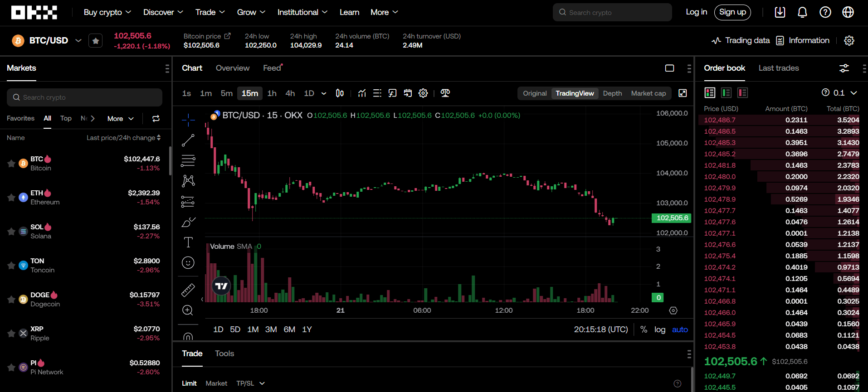This screenshot has height=392, width=868.
Task: Open the emoji icons tool
Action: [x=188, y=263]
